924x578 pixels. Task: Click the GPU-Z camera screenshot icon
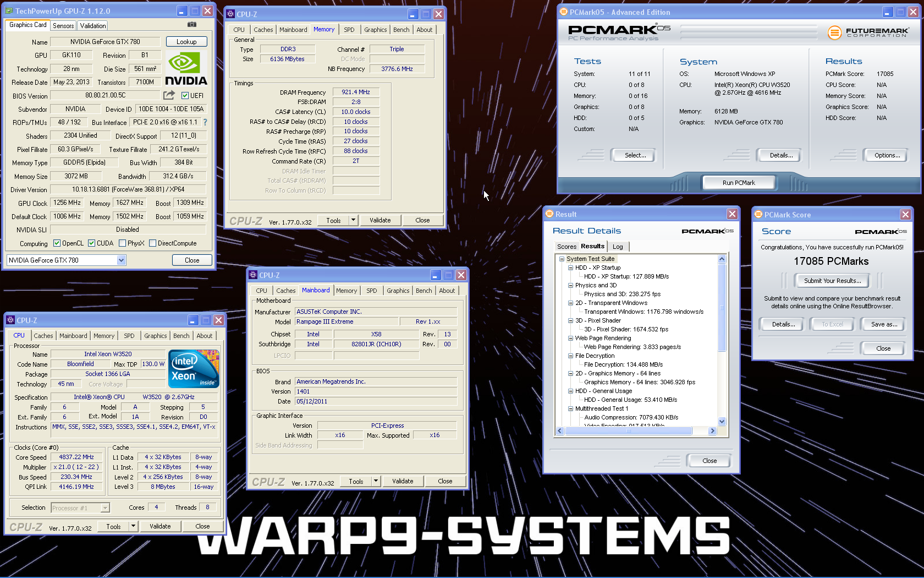tap(191, 25)
